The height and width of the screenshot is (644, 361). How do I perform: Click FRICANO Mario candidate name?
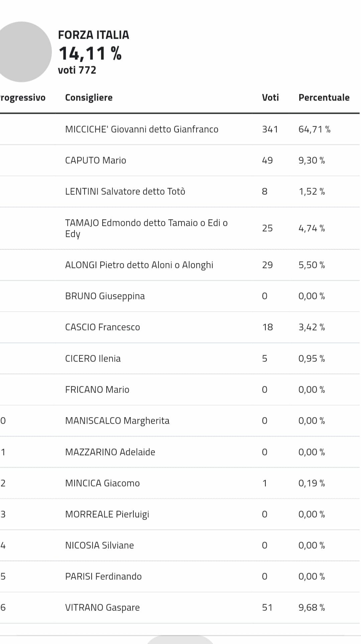point(97,390)
